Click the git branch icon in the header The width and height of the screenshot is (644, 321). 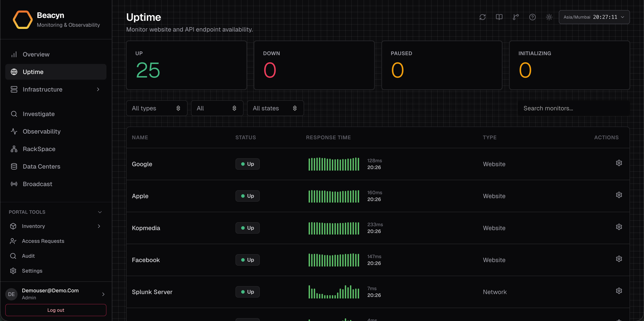point(516,17)
